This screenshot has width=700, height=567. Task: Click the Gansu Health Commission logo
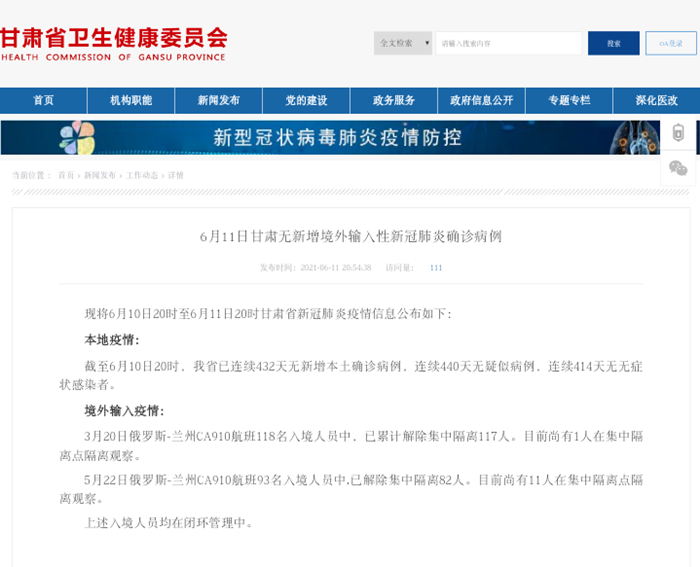pyautogui.click(x=114, y=44)
